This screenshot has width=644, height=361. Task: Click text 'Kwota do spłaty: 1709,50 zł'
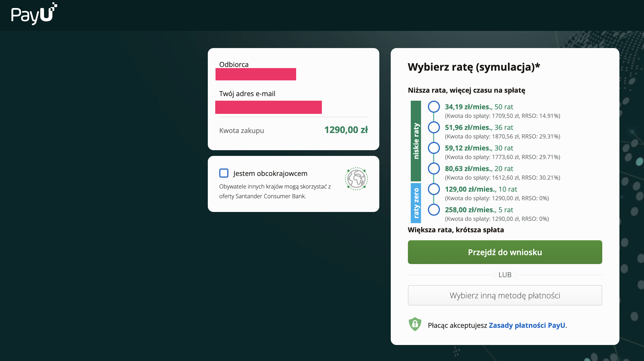pyautogui.click(x=482, y=116)
